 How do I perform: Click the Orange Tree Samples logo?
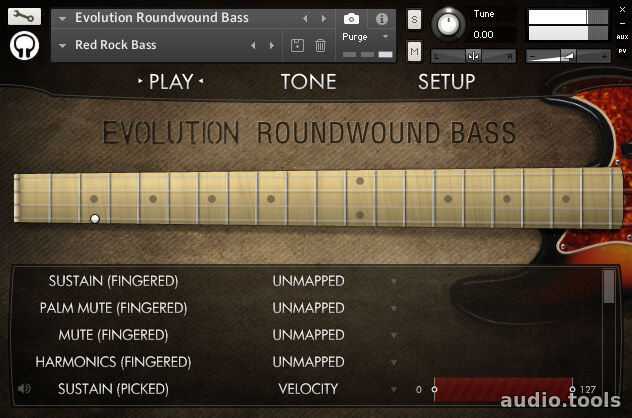[x=24, y=46]
